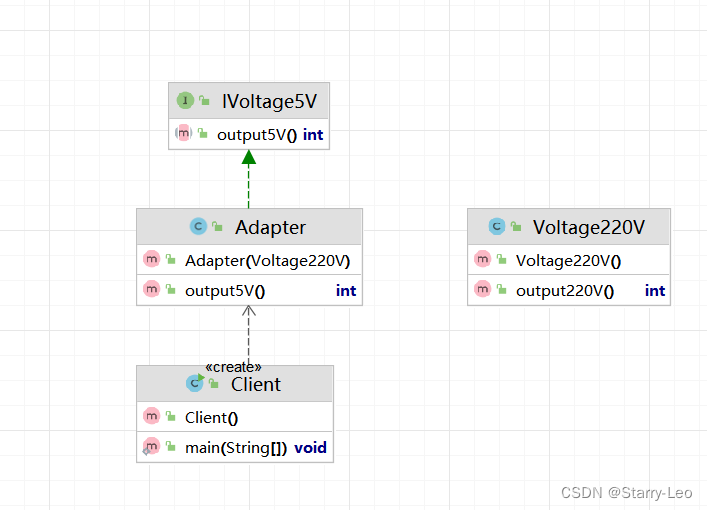This screenshot has width=707, height=510.
Task: Select the main(String[]) method row
Action: 235,447
